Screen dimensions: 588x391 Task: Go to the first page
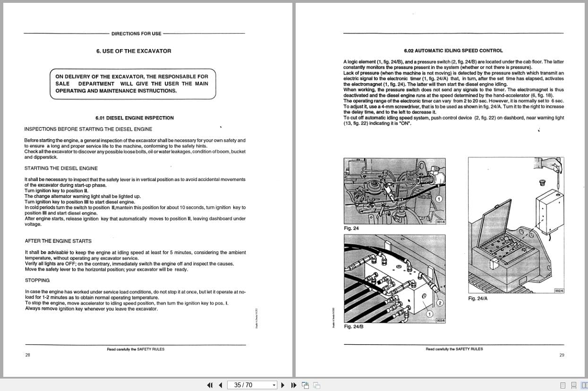210,385
